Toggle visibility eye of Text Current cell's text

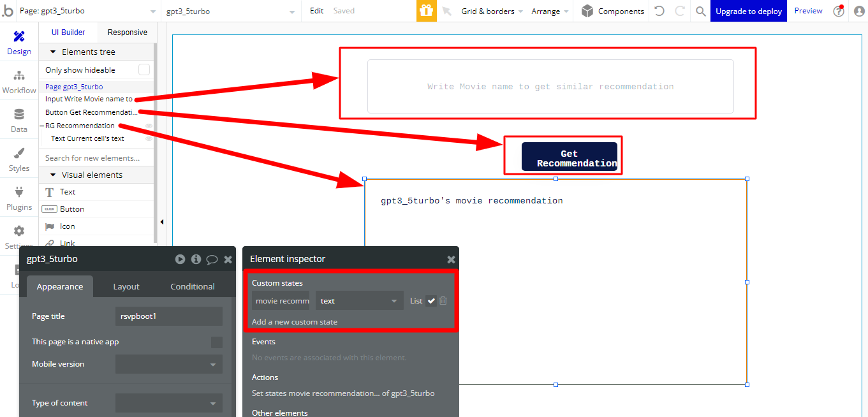pyautogui.click(x=149, y=138)
